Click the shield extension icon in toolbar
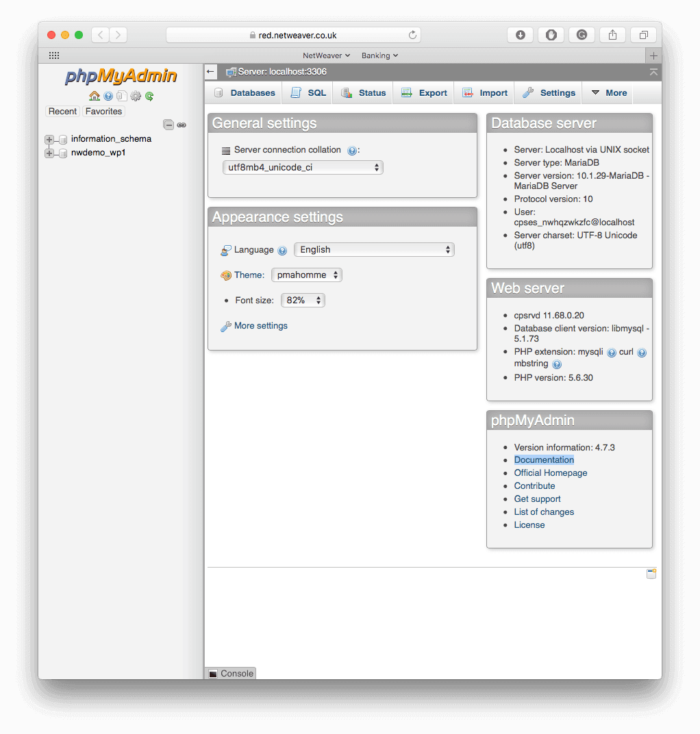Screen dimensions: 700x734 pos(551,35)
